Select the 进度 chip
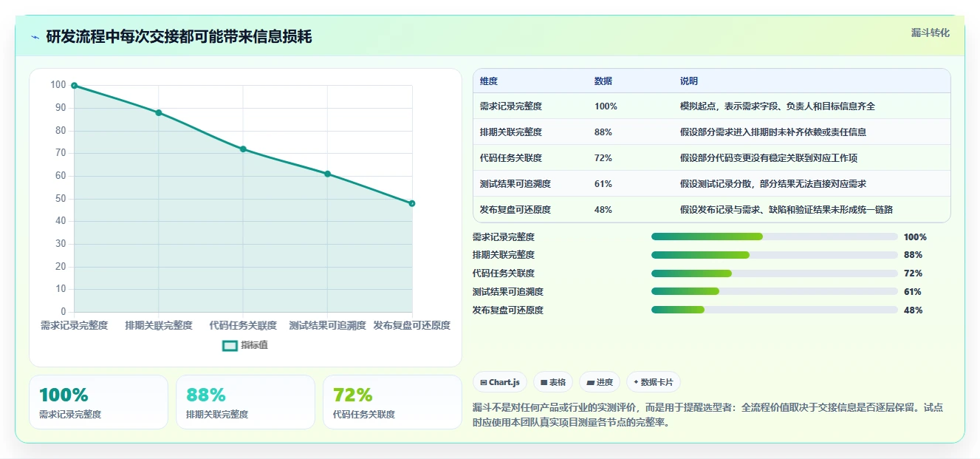 click(600, 382)
